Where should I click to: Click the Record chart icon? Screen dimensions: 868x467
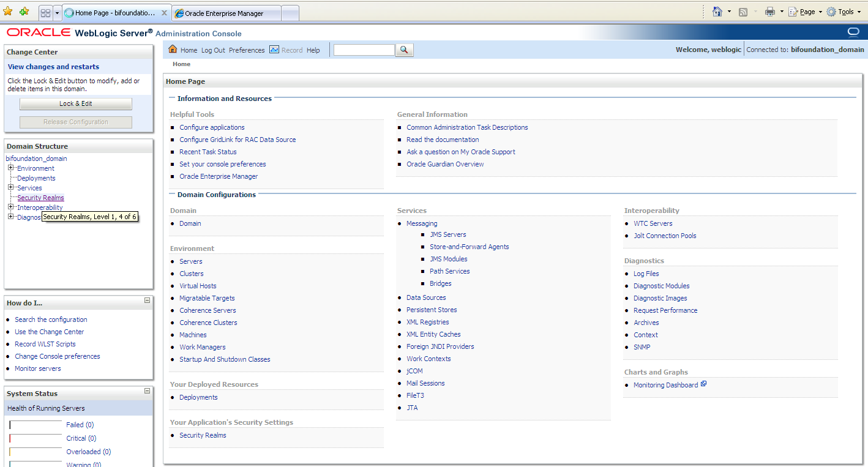[274, 50]
